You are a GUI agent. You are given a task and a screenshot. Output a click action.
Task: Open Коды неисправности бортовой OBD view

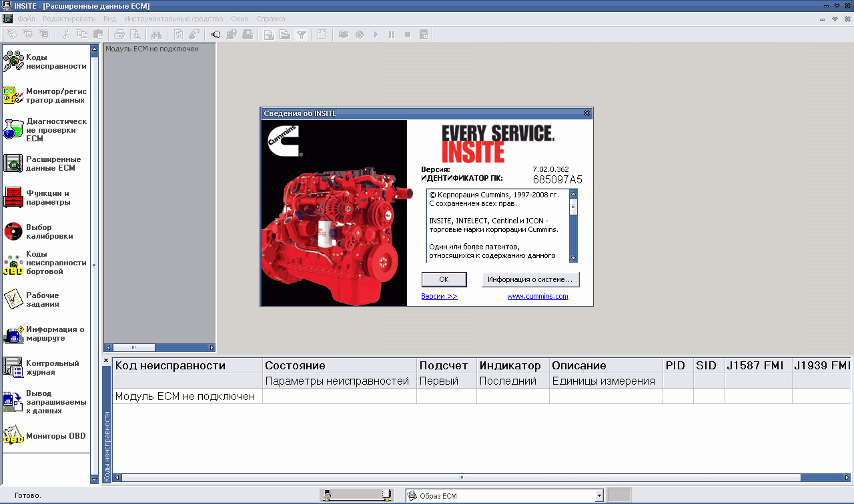(45, 263)
